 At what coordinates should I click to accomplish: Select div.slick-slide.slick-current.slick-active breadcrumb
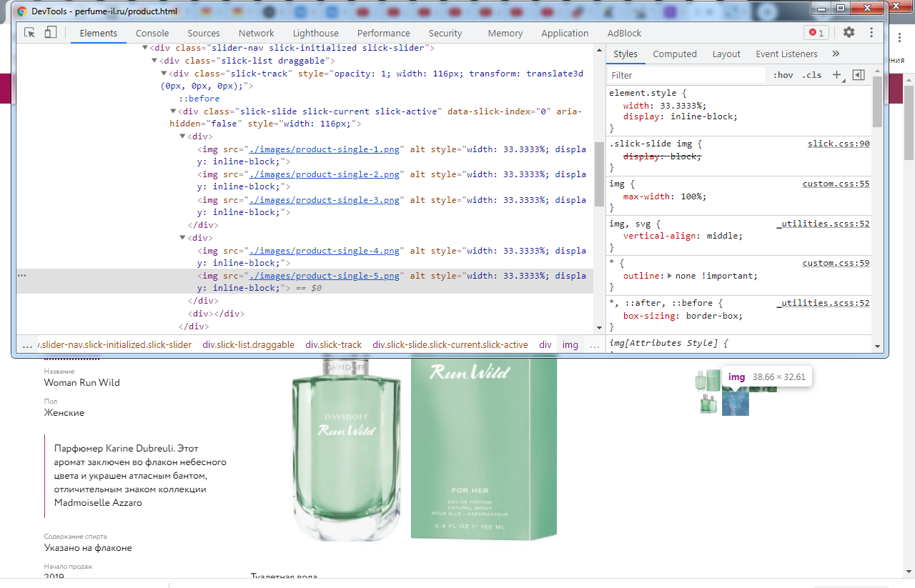(x=450, y=344)
